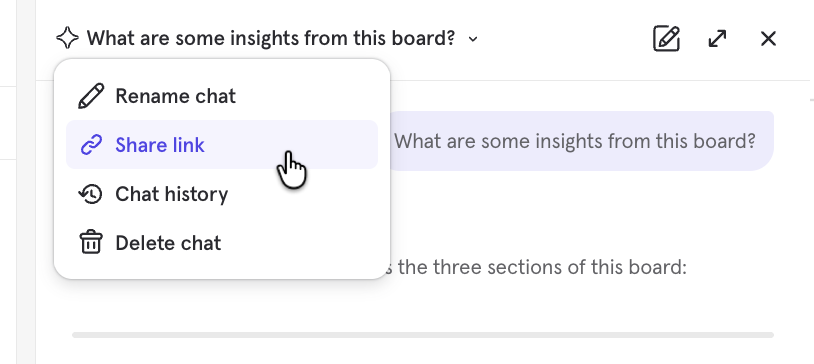This screenshot has width=814, height=364.
Task: Click the response text about three sections
Action: pyautogui.click(x=540, y=267)
